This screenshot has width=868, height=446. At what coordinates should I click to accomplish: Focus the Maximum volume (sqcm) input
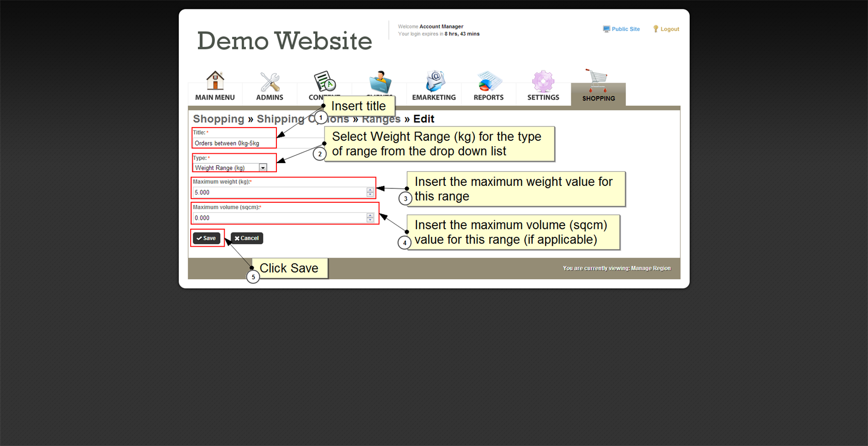(x=279, y=218)
